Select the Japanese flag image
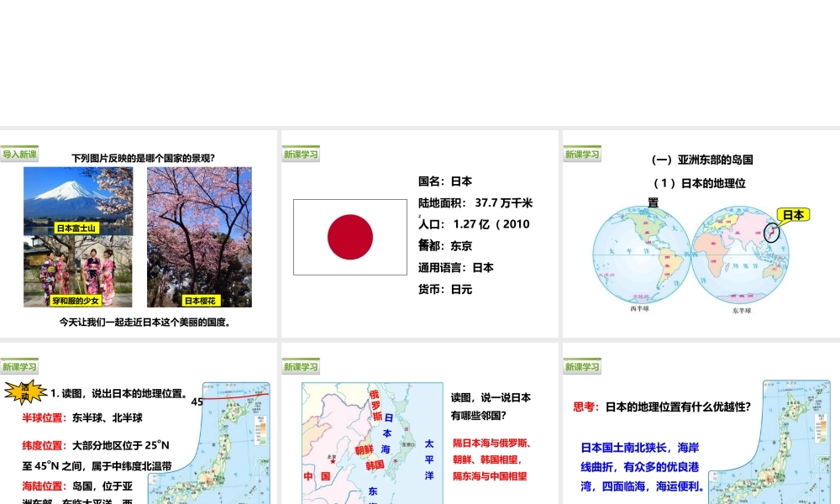Image resolution: width=840 pixels, height=504 pixels. [350, 237]
